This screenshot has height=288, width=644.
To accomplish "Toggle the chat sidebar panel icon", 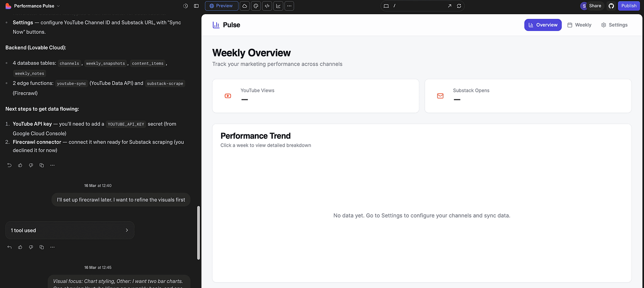I will point(196,6).
